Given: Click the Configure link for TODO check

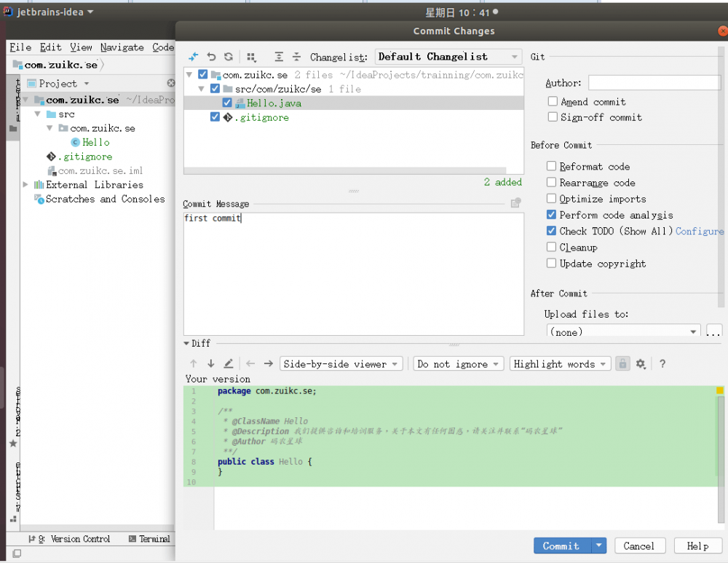Looking at the screenshot, I should (x=700, y=231).
